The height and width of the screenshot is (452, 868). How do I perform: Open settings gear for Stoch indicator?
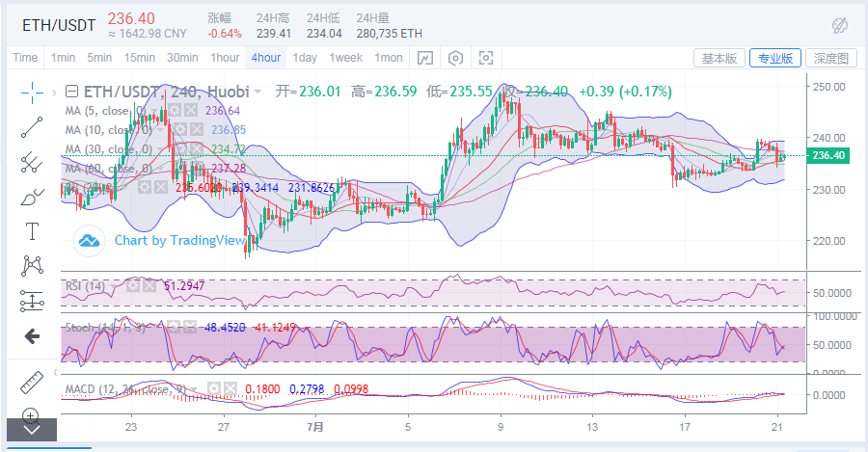point(175,327)
